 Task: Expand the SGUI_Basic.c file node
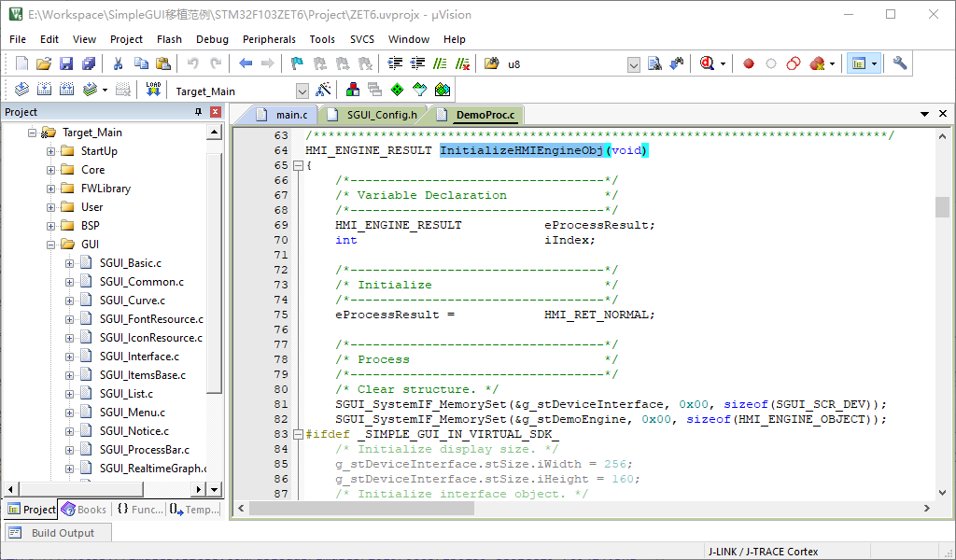point(69,264)
